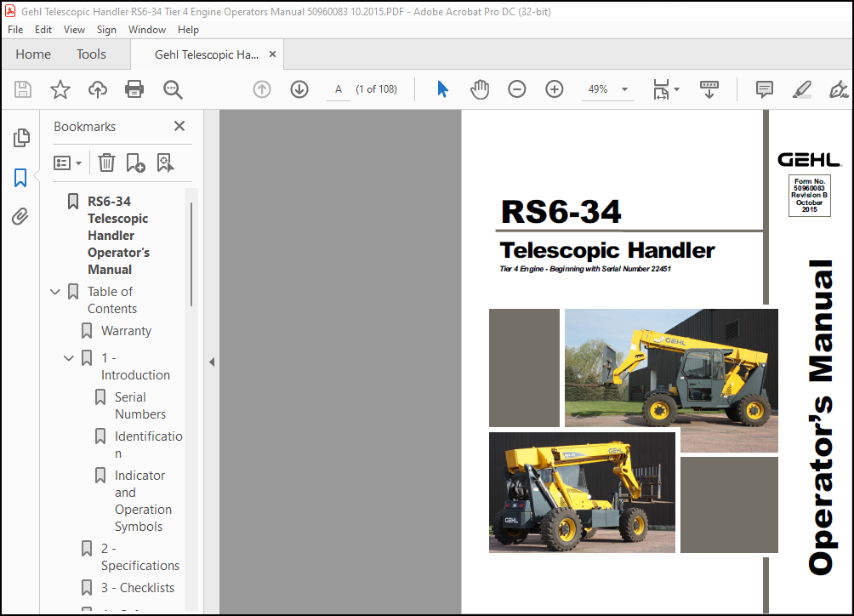Switch to the Tools tab
854x616 pixels.
(x=91, y=54)
